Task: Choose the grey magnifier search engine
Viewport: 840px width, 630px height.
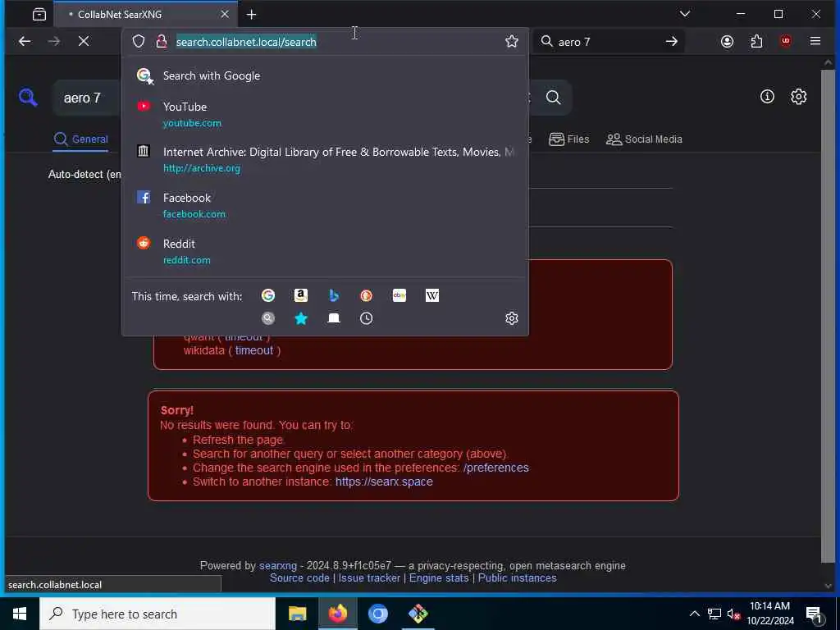Action: 268,318
